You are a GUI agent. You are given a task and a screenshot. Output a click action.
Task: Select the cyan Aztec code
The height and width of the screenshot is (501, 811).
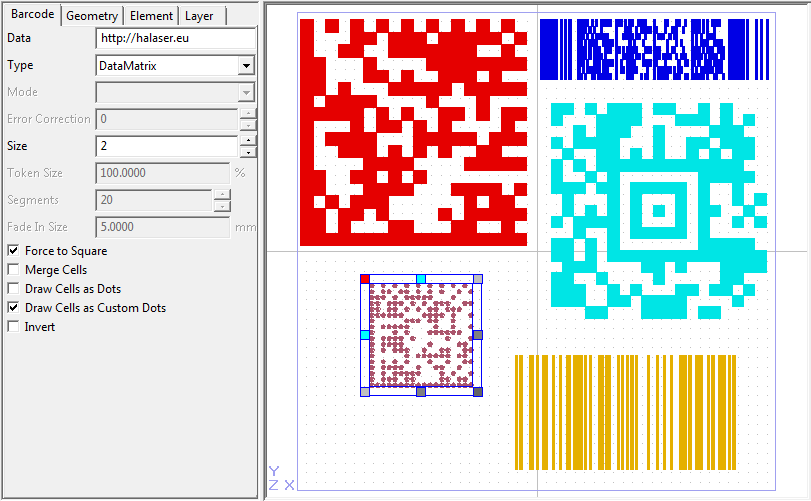click(659, 211)
